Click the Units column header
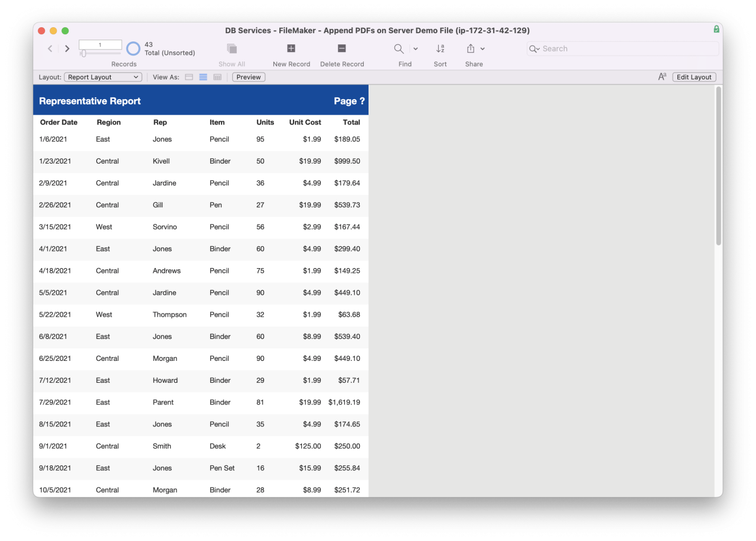This screenshot has width=756, height=541. [x=265, y=122]
